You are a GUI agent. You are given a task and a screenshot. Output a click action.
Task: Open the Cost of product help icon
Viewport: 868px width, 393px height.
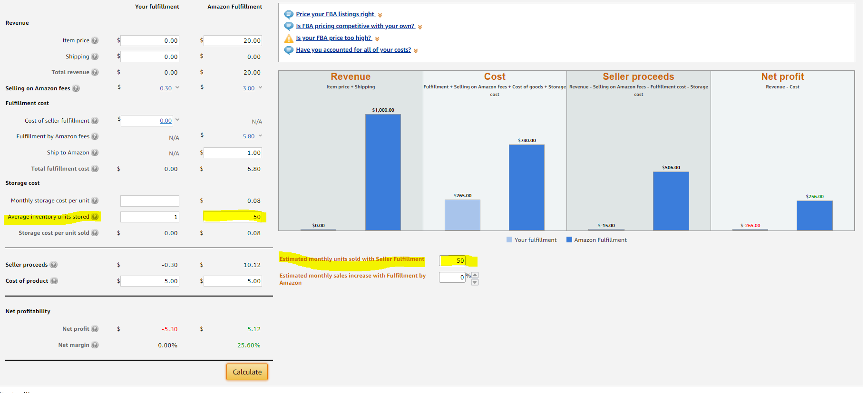pos(54,281)
